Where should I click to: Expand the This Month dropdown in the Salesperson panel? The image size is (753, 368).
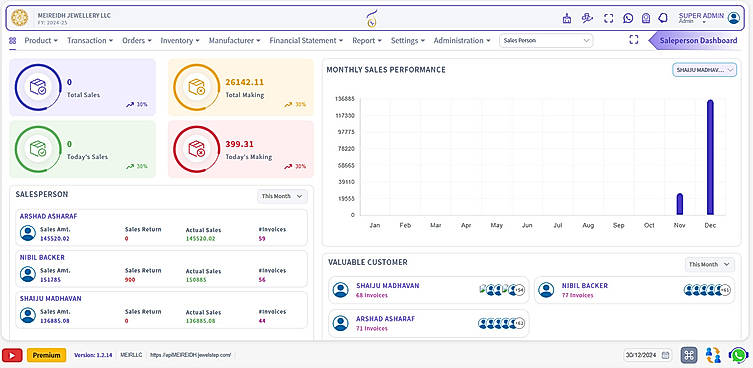[282, 196]
